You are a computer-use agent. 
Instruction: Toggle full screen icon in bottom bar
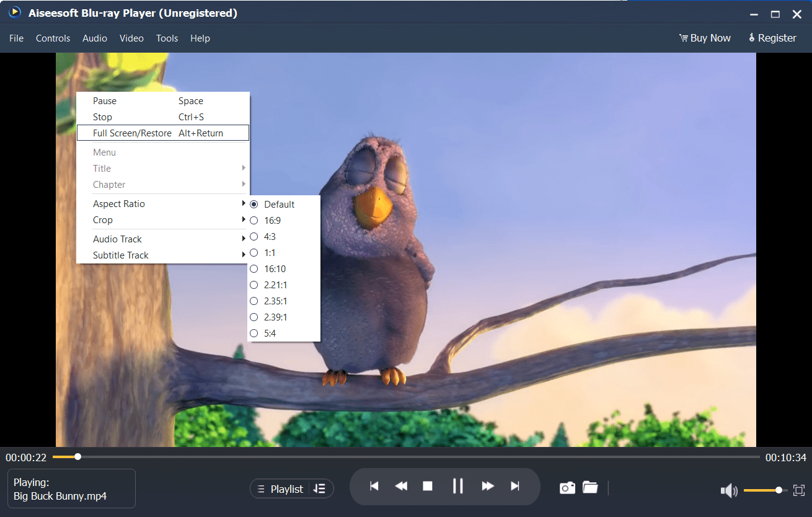tap(799, 490)
